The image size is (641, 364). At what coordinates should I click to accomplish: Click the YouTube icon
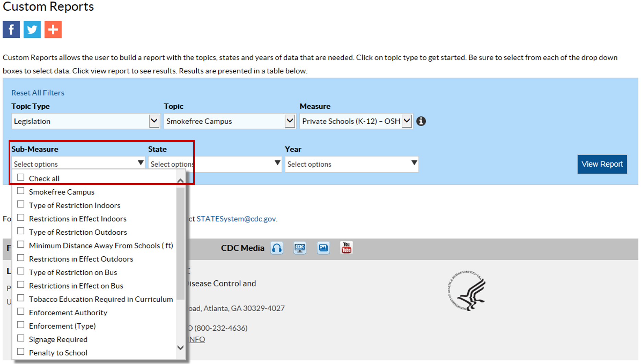click(346, 247)
